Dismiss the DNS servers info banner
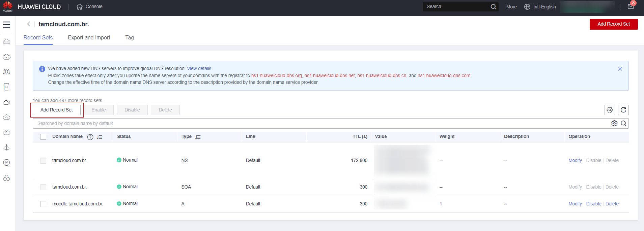 [x=620, y=69]
